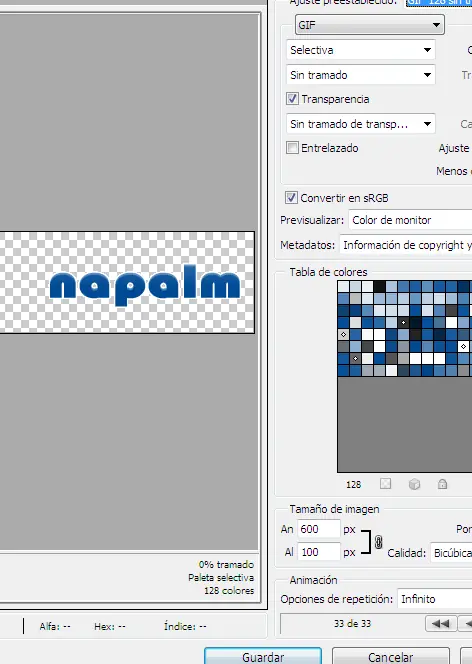The height and width of the screenshot is (664, 472).
Task: Click the Cancelar button
Action: coord(390,657)
